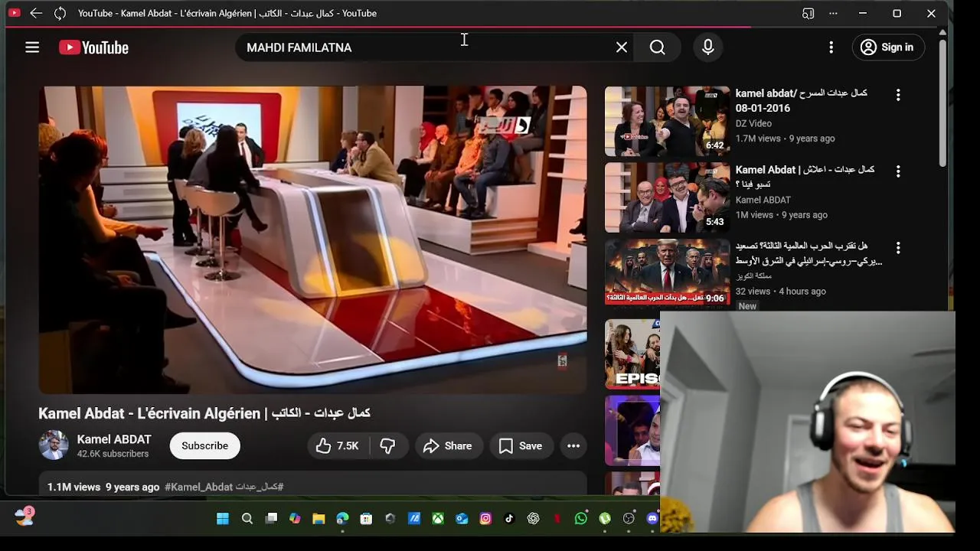Open File Explorer from the taskbar
The width and height of the screenshot is (980, 551).
coord(318,519)
